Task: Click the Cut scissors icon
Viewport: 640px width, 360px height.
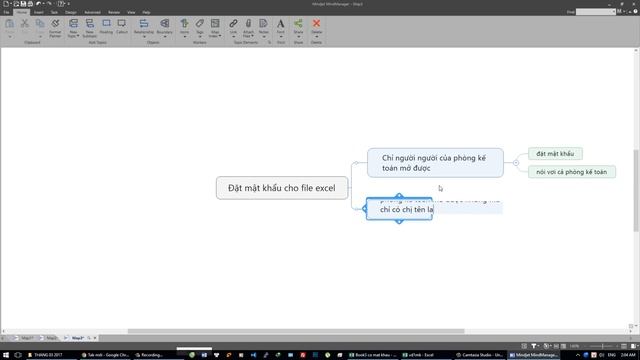Action: click(25, 24)
